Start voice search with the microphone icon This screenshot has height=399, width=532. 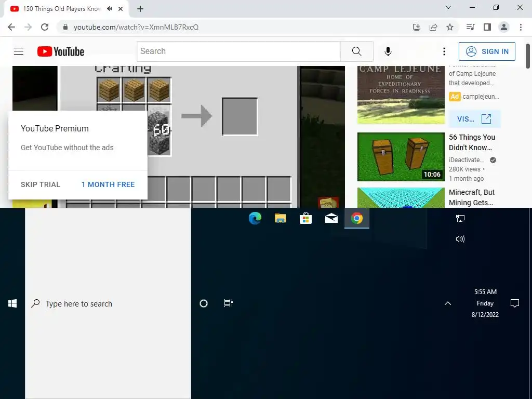pyautogui.click(x=388, y=51)
